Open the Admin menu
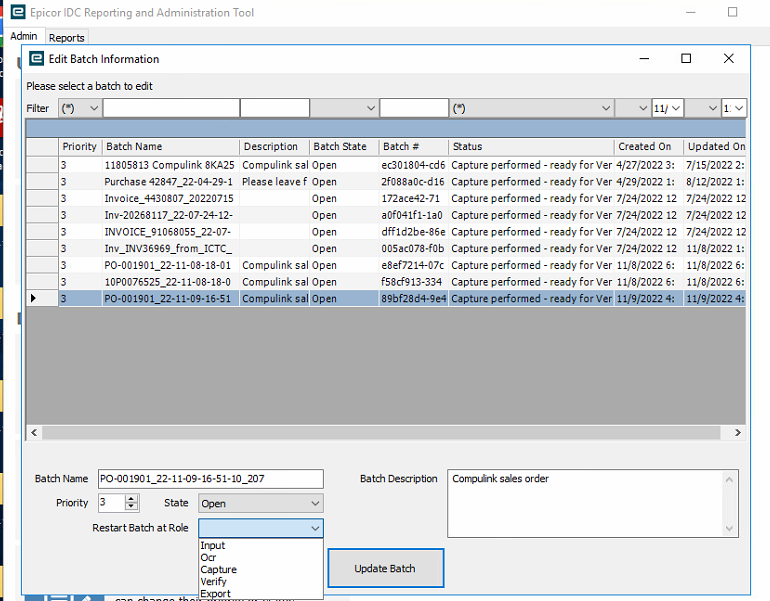 (24, 36)
